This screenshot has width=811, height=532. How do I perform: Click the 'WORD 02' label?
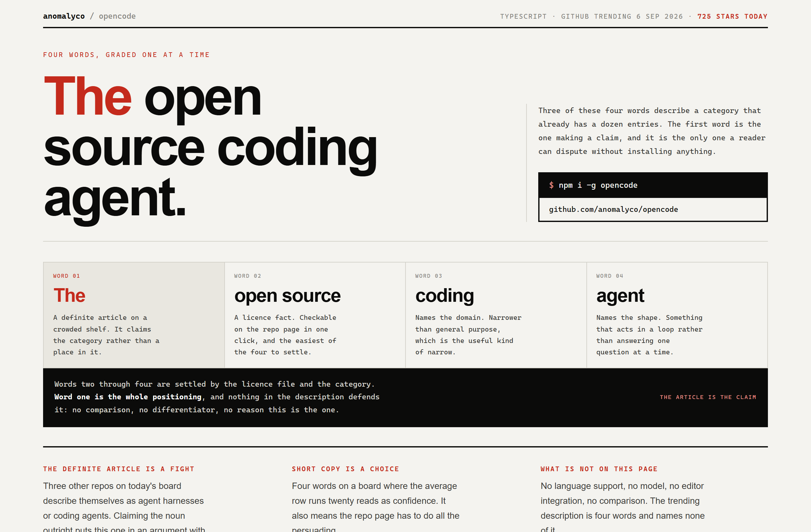pyautogui.click(x=248, y=276)
